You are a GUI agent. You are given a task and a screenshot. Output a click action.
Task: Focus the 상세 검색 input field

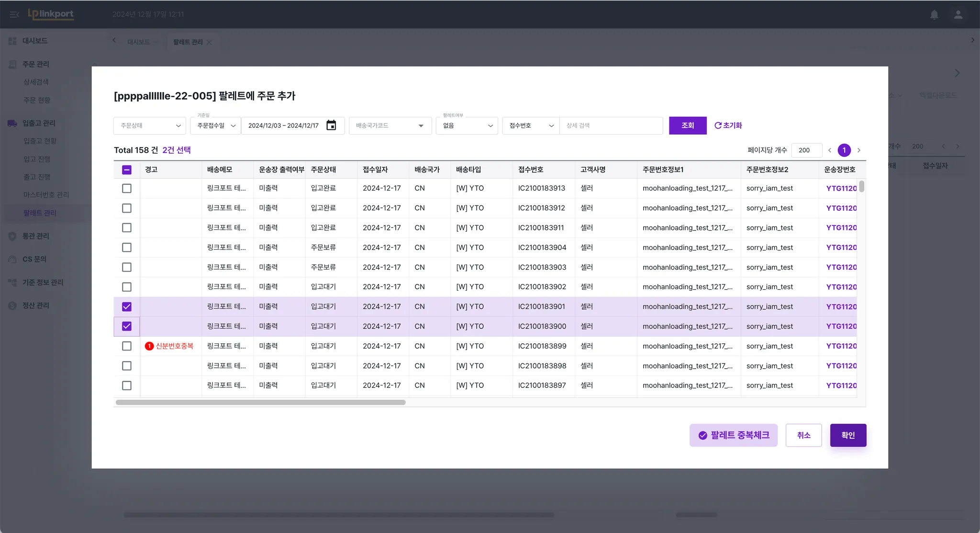point(610,125)
